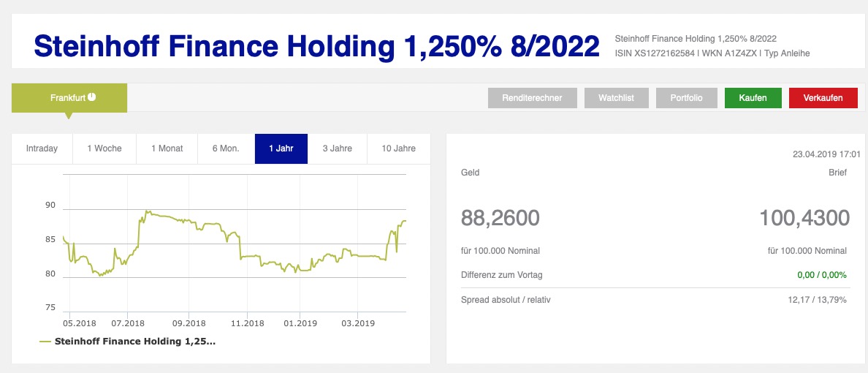
Task: Click the page title Steinhoff Finance Holding
Action: tap(316, 46)
